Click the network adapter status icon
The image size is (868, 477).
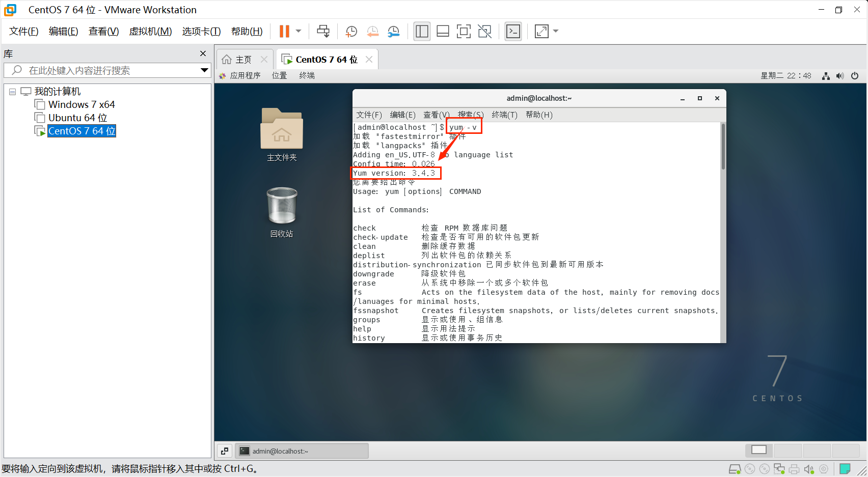[x=779, y=469]
